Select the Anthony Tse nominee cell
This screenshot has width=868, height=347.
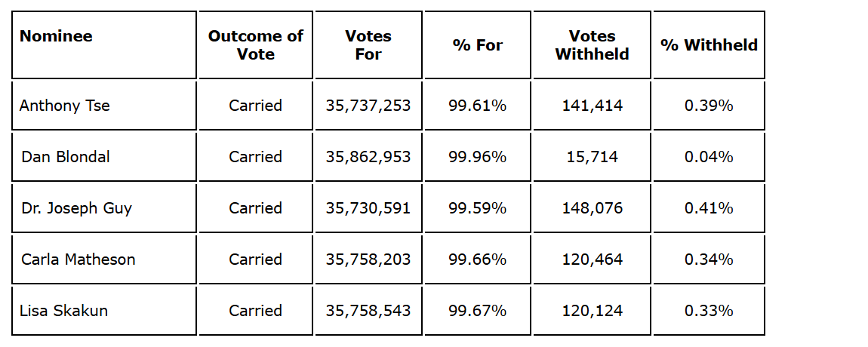(65, 106)
